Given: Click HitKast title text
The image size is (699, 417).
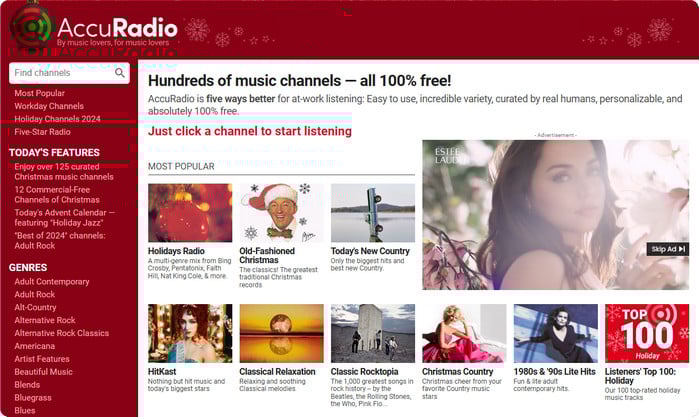Looking at the screenshot, I should tap(162, 372).
